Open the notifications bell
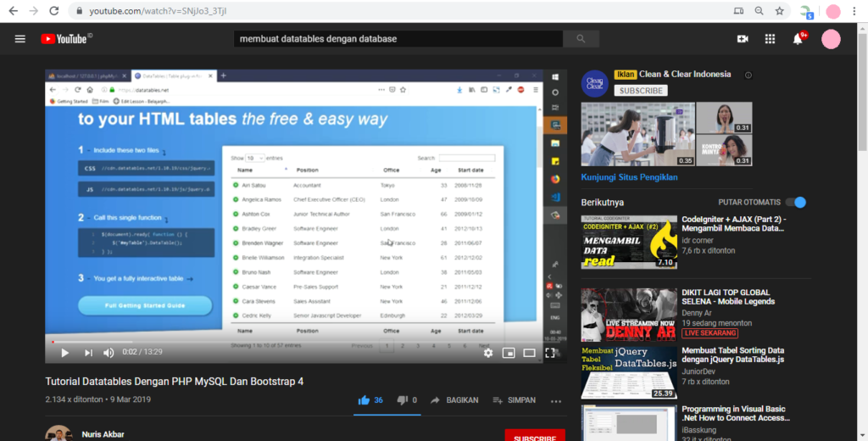This screenshot has width=868, height=441. pyautogui.click(x=798, y=39)
